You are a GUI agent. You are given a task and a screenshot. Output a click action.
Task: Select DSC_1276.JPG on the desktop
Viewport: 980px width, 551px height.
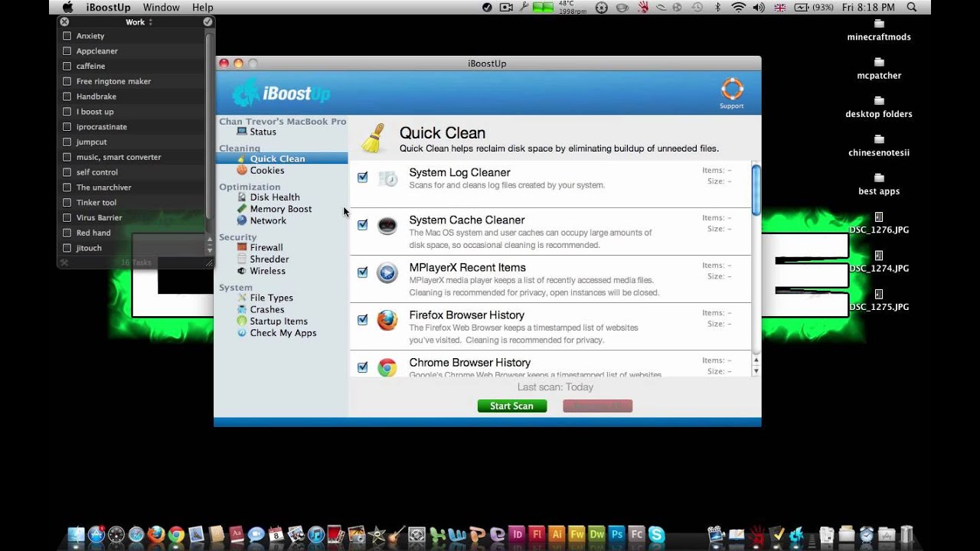879,223
